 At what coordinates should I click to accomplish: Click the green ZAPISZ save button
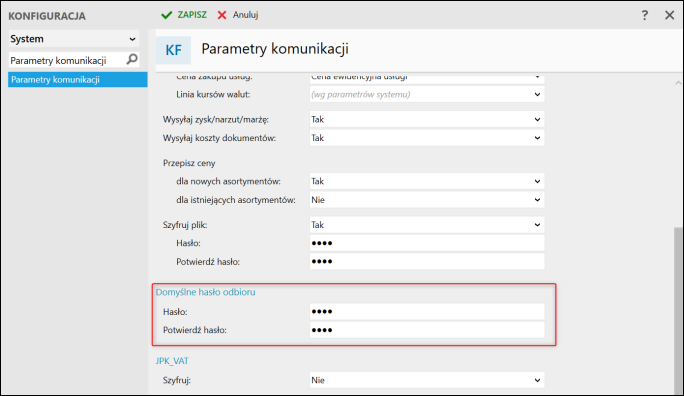(184, 15)
